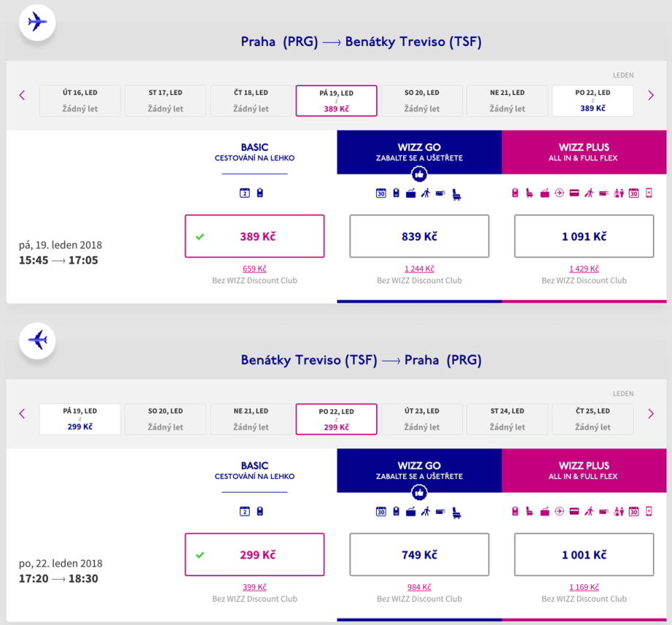The height and width of the screenshot is (625, 672).
Task: Click the calendar 2 icon under outbound BASIC
Action: [245, 193]
